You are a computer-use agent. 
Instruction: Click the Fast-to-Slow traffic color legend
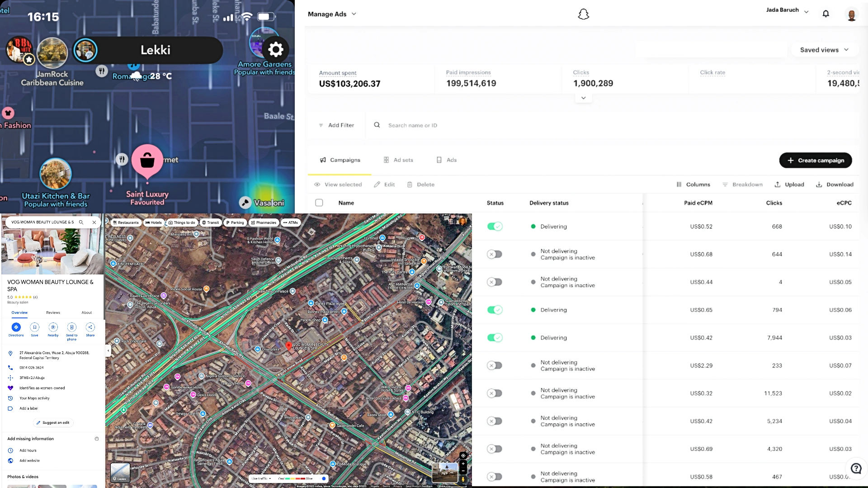[x=294, y=479]
